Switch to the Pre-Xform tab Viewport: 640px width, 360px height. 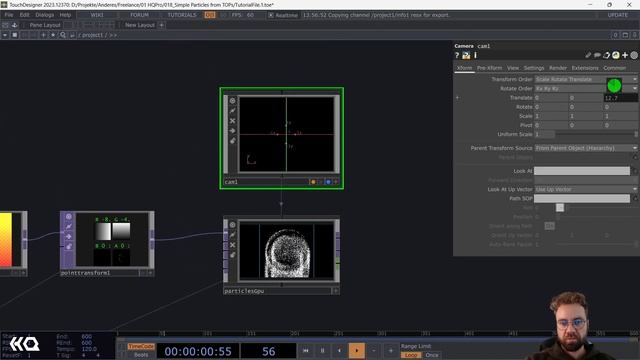pos(489,68)
